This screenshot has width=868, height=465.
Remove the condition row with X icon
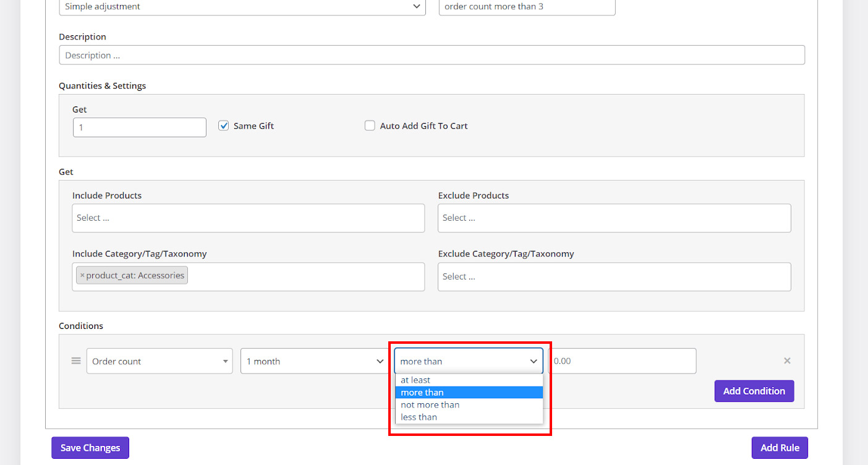tap(787, 361)
